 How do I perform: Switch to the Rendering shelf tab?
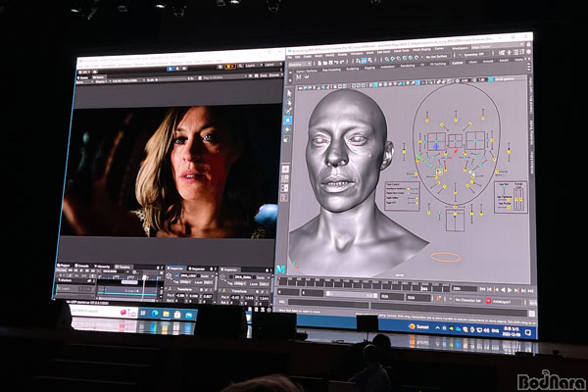[407, 66]
